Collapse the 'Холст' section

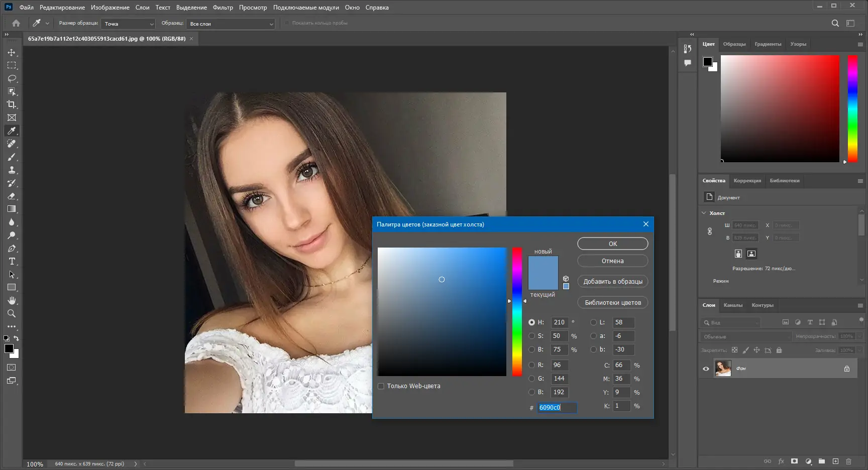tap(704, 213)
